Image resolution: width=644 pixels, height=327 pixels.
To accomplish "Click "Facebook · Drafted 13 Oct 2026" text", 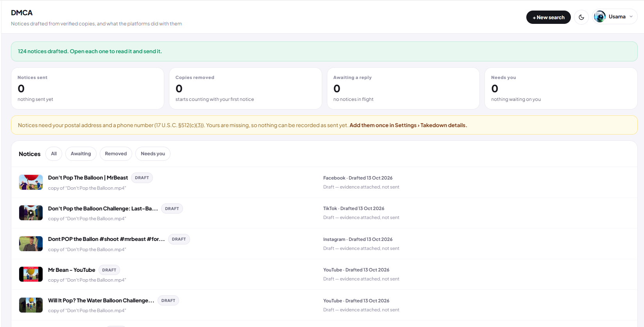I will [358, 178].
